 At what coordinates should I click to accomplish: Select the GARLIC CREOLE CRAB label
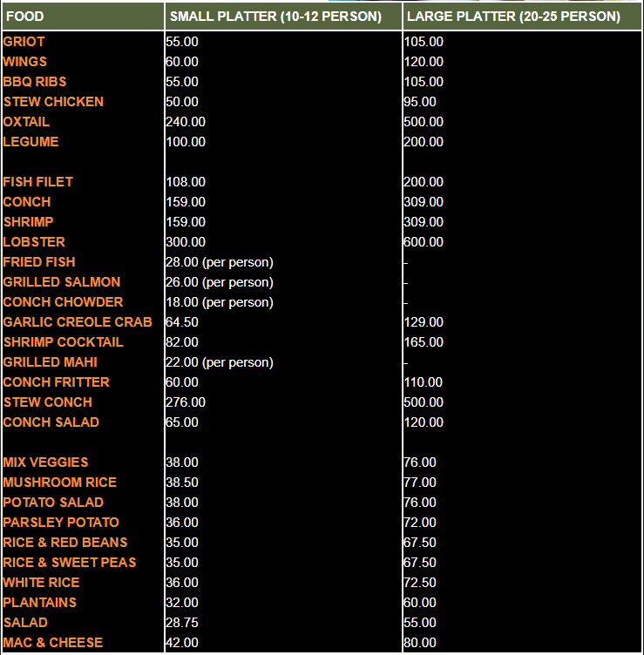[78, 322]
